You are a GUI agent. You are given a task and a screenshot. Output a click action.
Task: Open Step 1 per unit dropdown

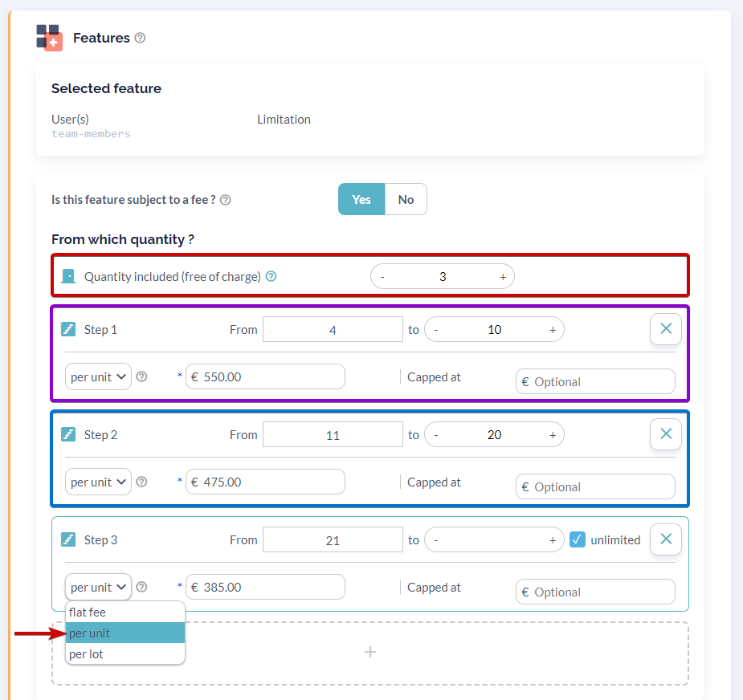[x=98, y=377]
